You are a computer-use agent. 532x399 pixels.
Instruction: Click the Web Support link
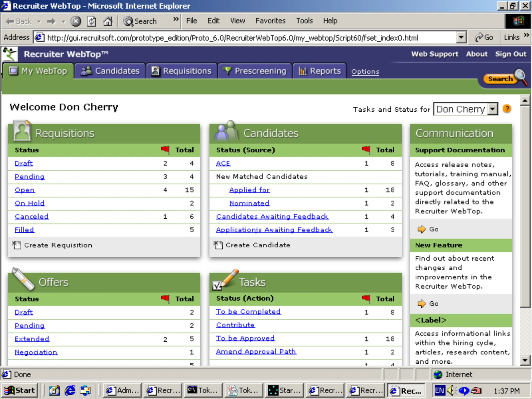[x=435, y=54]
